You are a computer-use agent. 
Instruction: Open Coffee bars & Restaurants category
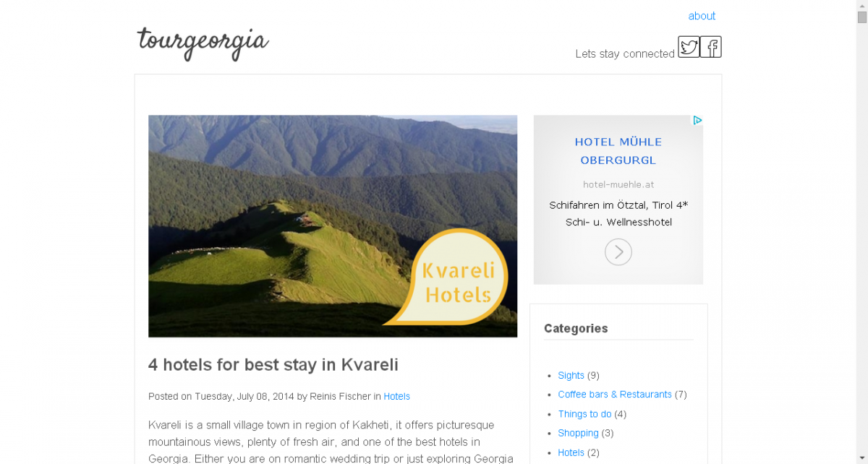pyautogui.click(x=615, y=395)
